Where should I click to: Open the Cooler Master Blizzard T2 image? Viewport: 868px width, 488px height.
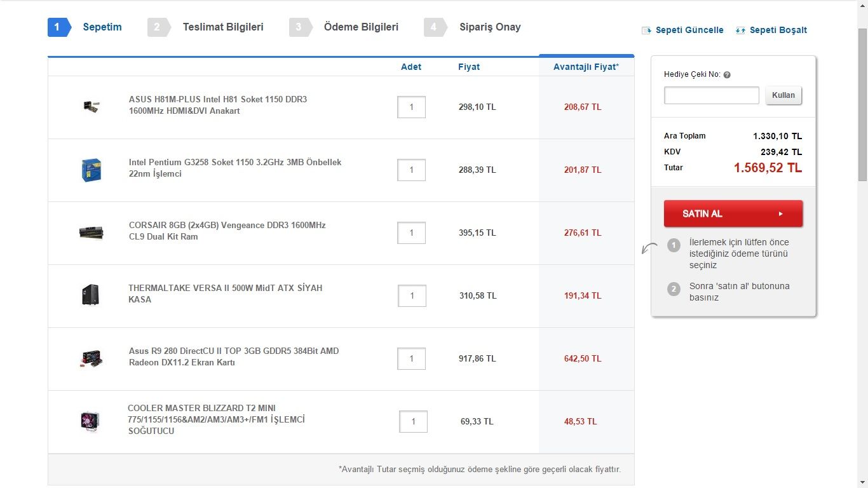click(x=91, y=421)
